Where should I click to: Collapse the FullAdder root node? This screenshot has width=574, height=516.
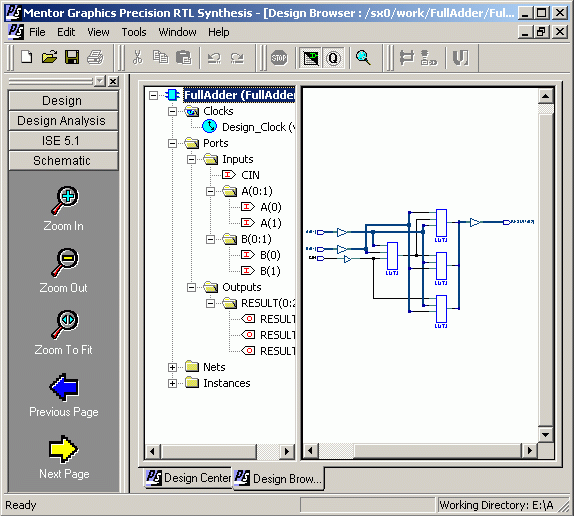[154, 96]
